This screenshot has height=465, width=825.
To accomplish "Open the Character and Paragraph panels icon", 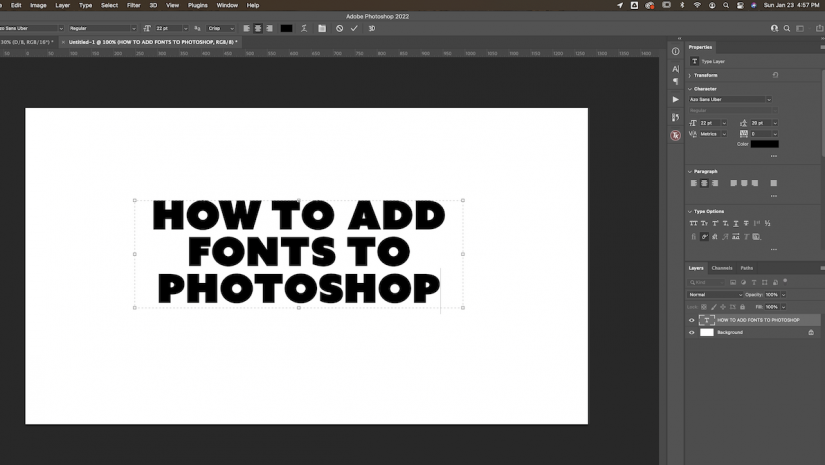I will click(x=322, y=28).
